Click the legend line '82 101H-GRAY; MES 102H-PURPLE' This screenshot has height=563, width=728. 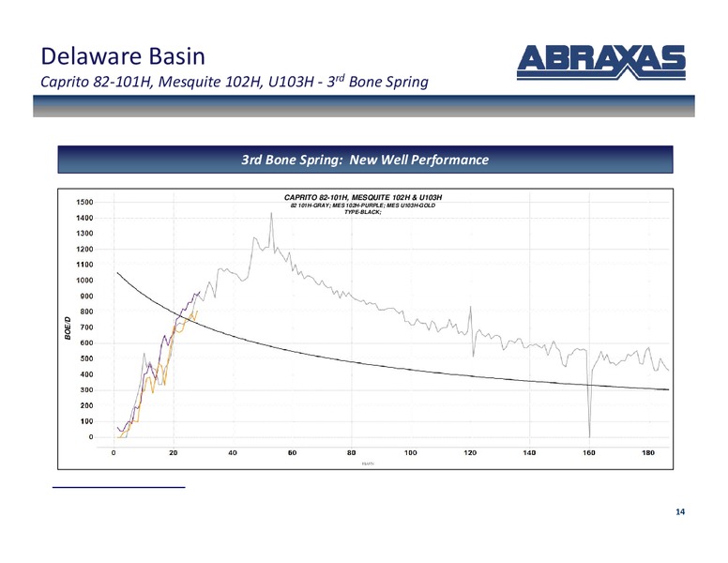(x=338, y=205)
